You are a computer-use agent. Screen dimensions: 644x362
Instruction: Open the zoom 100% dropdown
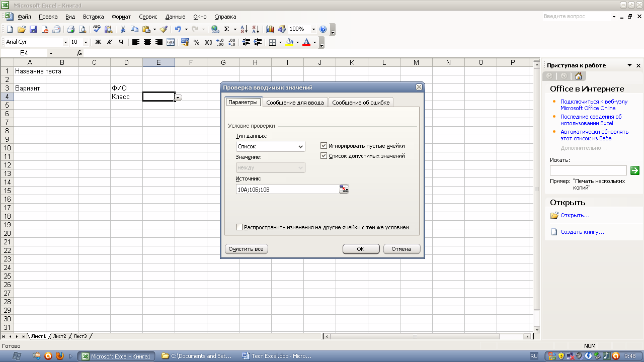tap(313, 29)
